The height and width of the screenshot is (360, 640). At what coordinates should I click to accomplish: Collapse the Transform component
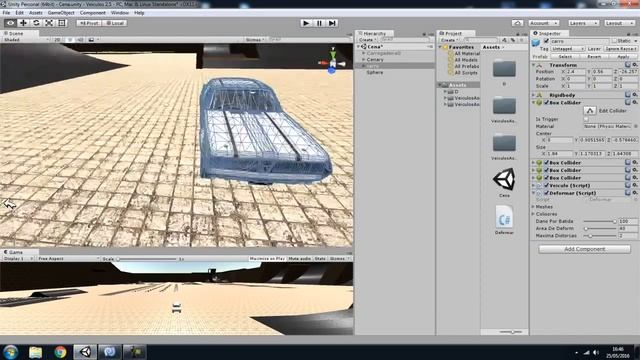click(533, 65)
